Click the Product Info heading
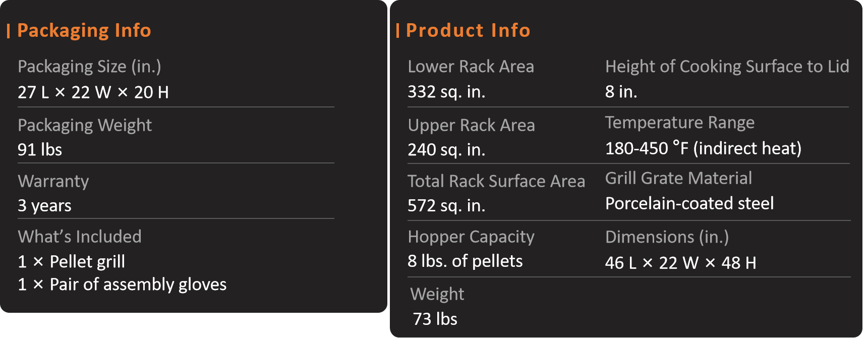Viewport: 868px width, 338px height. coord(468,30)
